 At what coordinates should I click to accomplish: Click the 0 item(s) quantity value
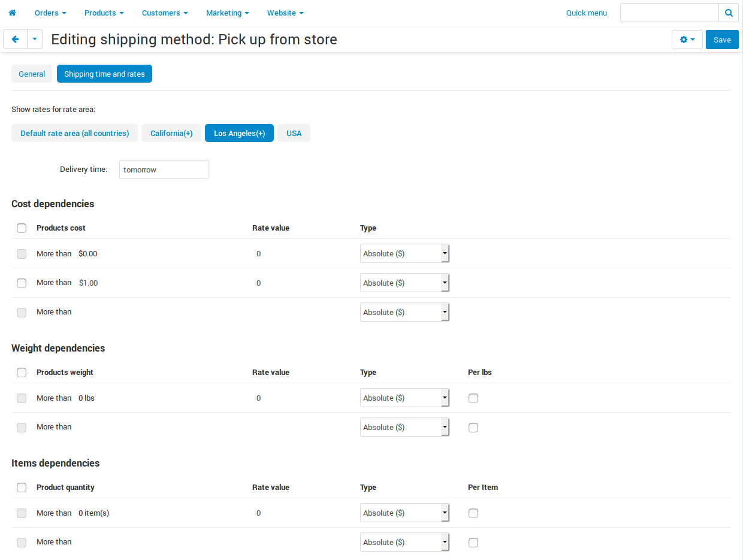pos(93,513)
